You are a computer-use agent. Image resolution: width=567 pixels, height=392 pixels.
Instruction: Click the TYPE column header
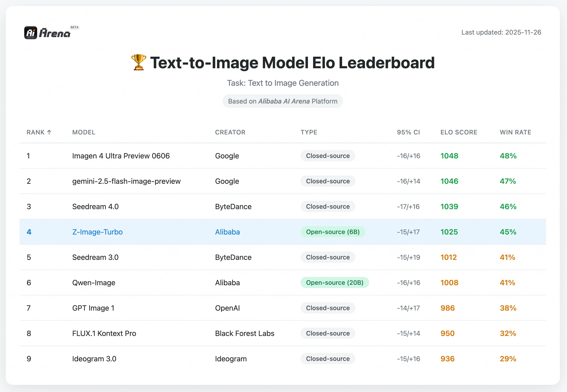click(x=309, y=132)
